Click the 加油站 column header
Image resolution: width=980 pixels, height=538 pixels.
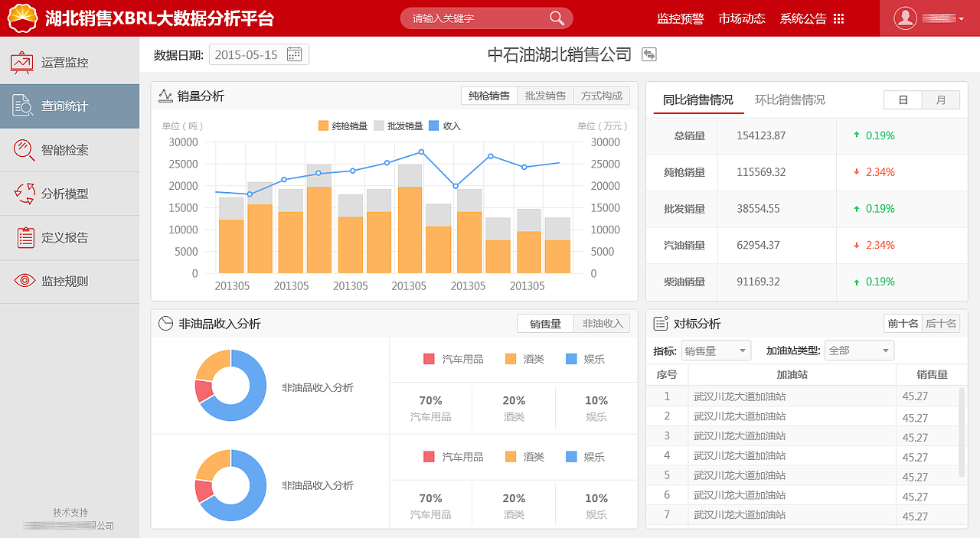(792, 374)
